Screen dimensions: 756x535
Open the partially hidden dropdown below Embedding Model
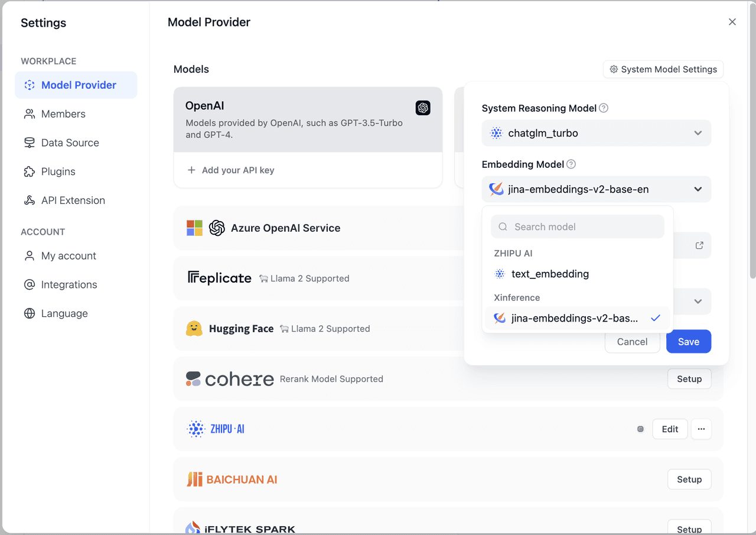(698, 301)
